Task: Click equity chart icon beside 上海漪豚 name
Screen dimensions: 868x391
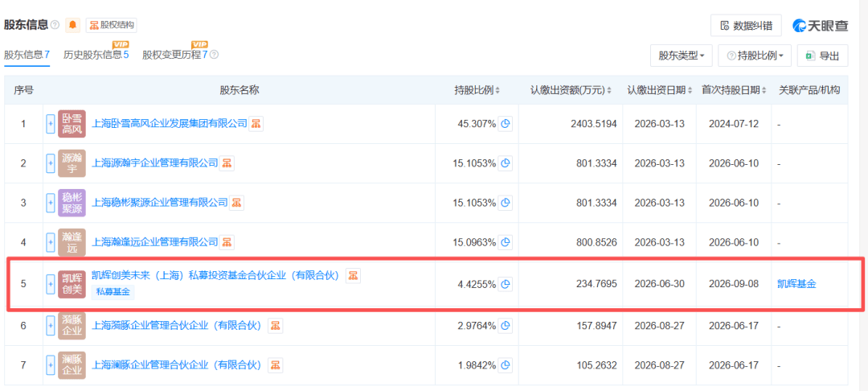Action: pos(275,326)
